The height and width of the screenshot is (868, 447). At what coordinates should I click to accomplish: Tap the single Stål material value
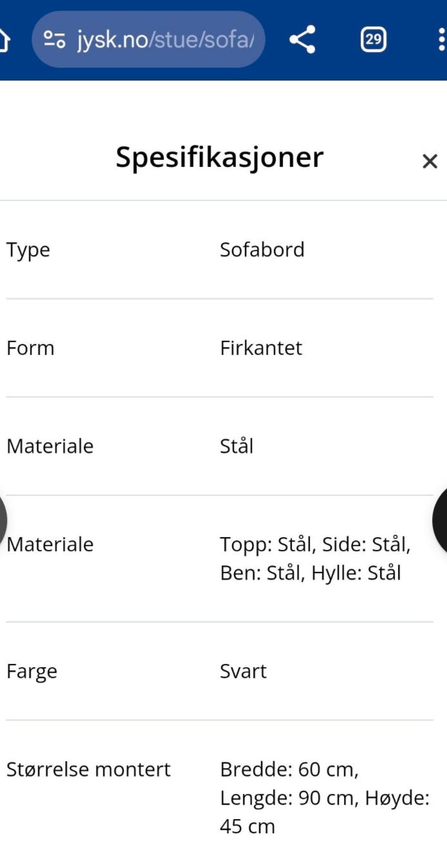236,446
